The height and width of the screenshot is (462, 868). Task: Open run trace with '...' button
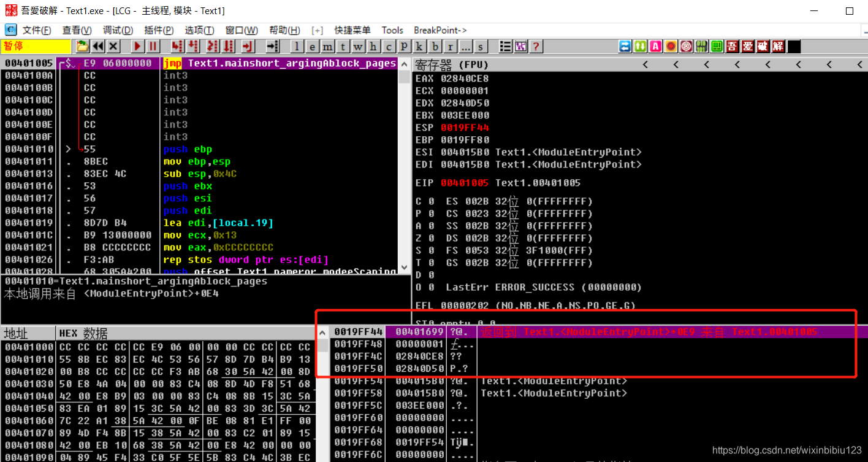[466, 47]
